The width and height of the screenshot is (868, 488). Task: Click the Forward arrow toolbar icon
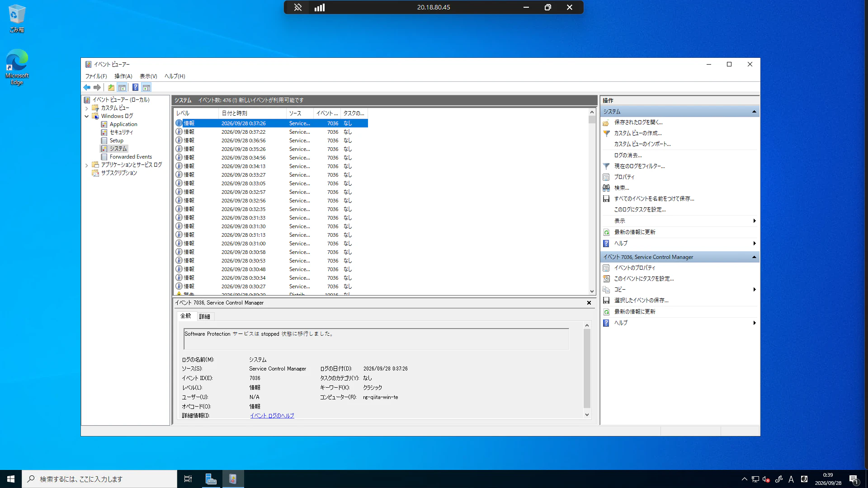(x=97, y=88)
